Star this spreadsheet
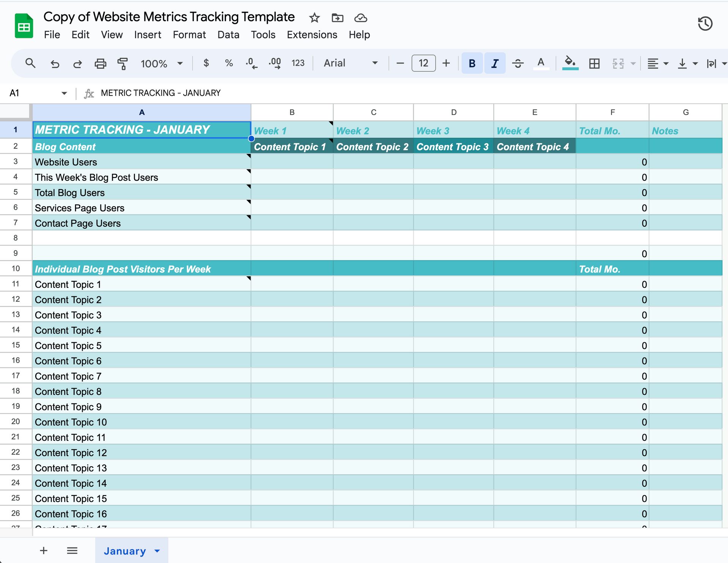Screen dimensions: 728x563 point(314,18)
